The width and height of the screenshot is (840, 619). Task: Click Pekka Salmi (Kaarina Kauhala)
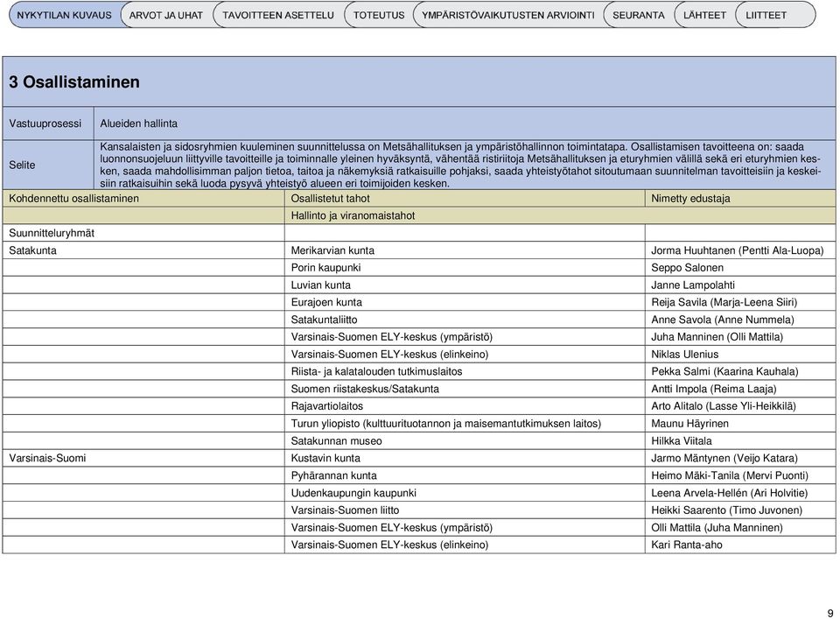coord(740,371)
